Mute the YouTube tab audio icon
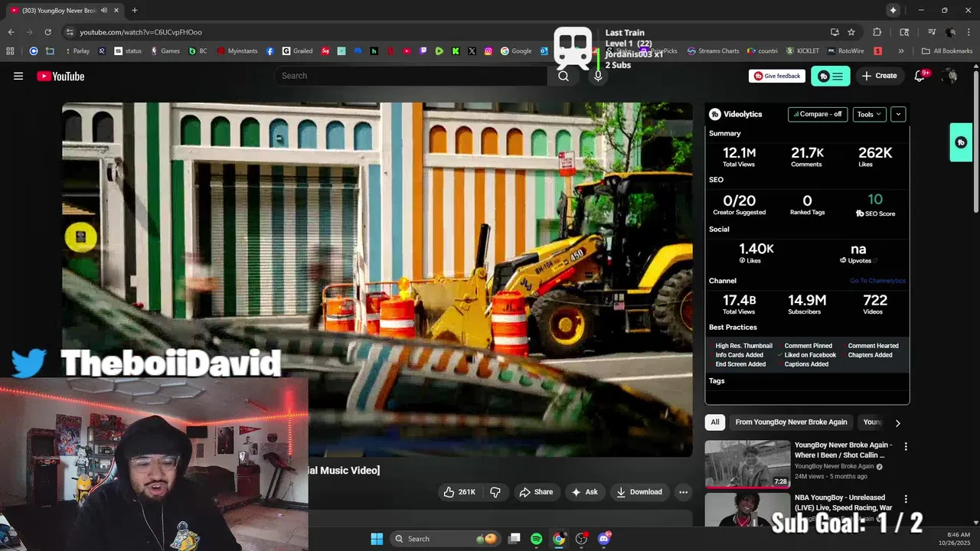The width and height of the screenshot is (980, 551). [103, 10]
